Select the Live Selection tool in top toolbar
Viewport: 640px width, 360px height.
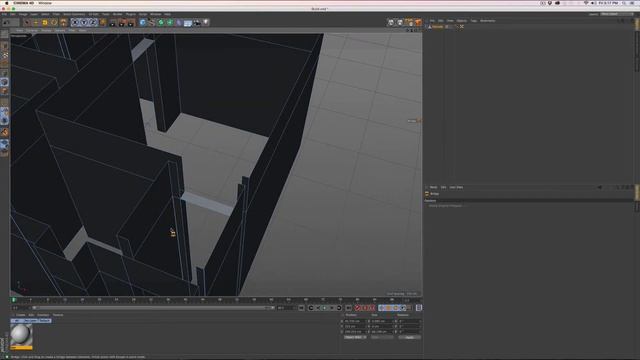pos(27,23)
